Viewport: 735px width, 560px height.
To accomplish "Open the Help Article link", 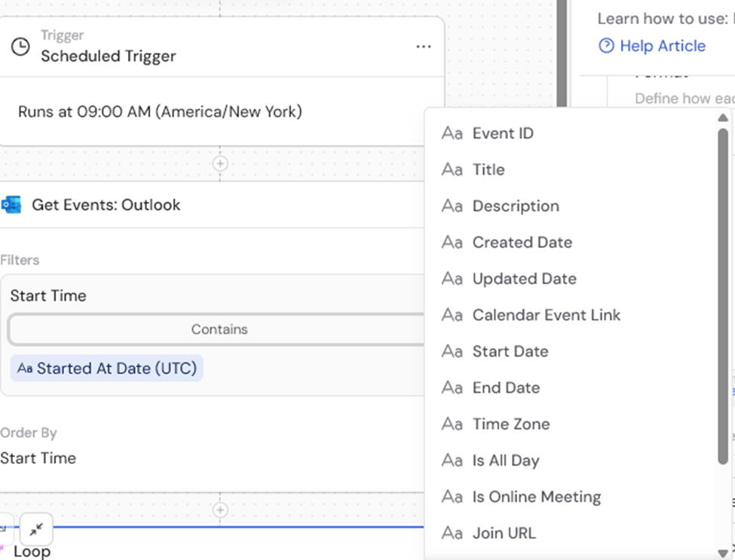I will coord(661,45).
